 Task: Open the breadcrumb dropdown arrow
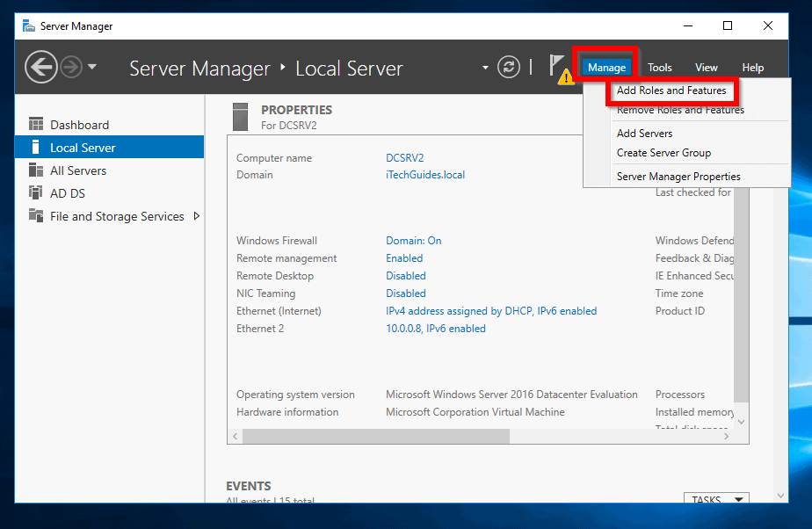click(x=484, y=67)
